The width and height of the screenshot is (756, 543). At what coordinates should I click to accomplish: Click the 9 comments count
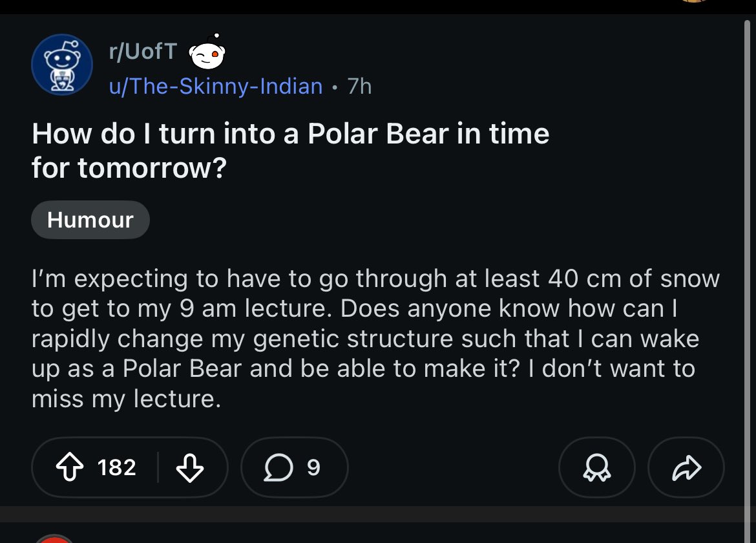click(313, 467)
